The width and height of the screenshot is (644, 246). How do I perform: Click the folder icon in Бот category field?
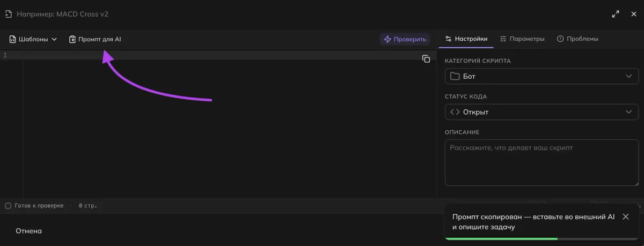coord(455,76)
